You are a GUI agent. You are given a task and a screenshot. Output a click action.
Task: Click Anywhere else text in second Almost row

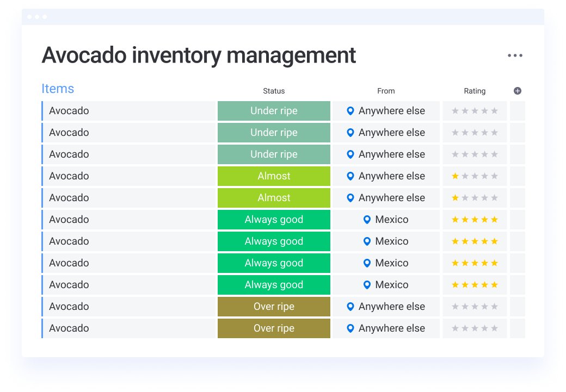[x=392, y=197]
